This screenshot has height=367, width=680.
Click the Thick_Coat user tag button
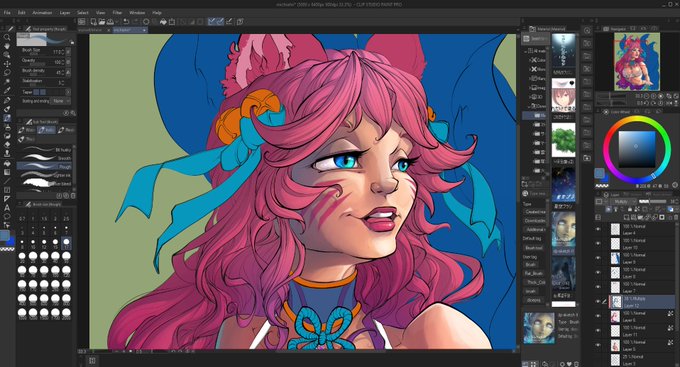[x=535, y=282]
